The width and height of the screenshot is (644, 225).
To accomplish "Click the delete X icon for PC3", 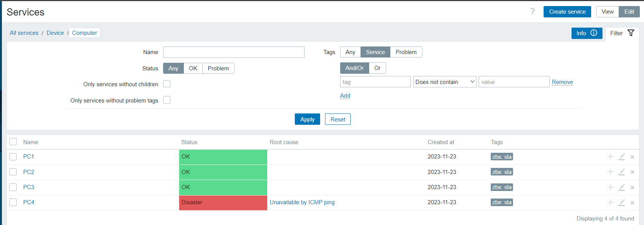I will click(632, 188).
